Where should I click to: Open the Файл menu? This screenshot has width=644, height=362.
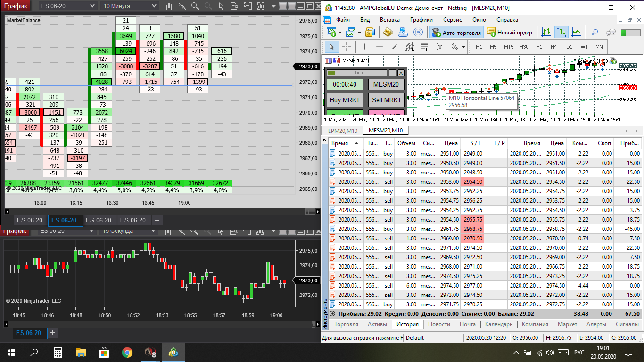point(343,20)
